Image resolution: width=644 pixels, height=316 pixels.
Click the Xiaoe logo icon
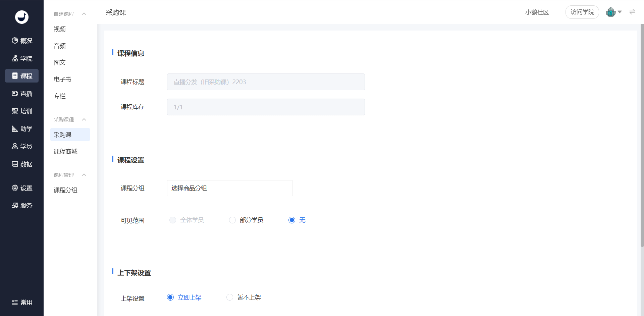(x=22, y=17)
